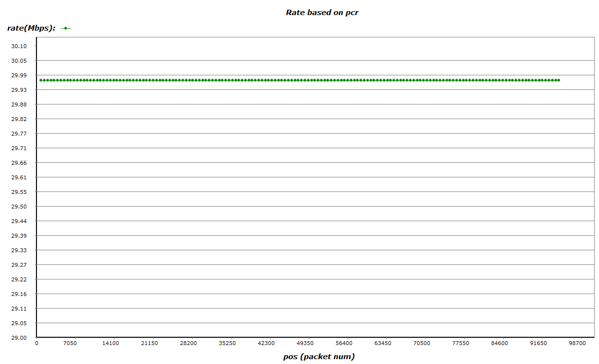The height and width of the screenshot is (364, 599).
Task: Click the 29.93 y-axis label
Action: point(19,90)
